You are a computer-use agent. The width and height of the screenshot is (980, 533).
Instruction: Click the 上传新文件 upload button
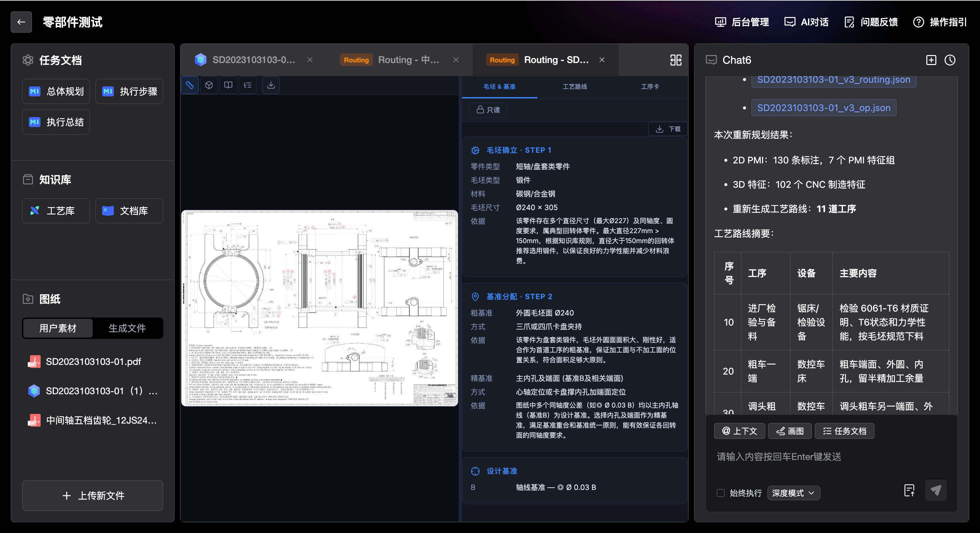(x=93, y=496)
